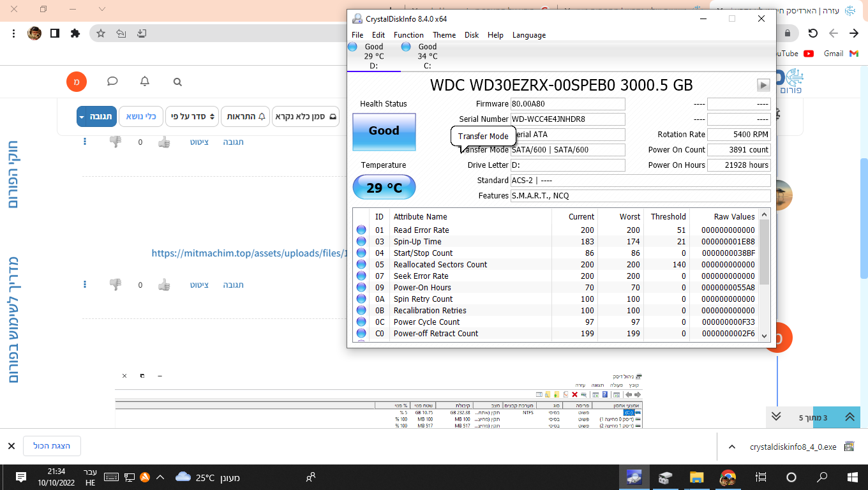The image size is (868, 490).
Task: Open the forum user avatar מ
Action: tap(77, 82)
